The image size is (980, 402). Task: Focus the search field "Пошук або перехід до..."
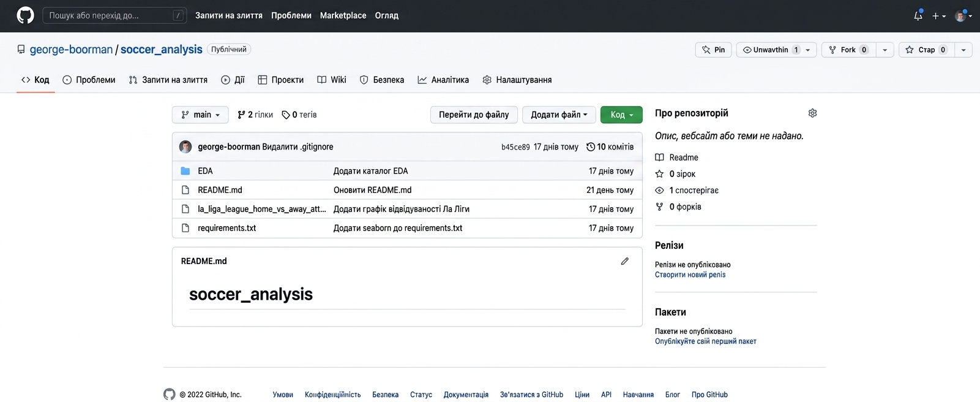tap(114, 15)
